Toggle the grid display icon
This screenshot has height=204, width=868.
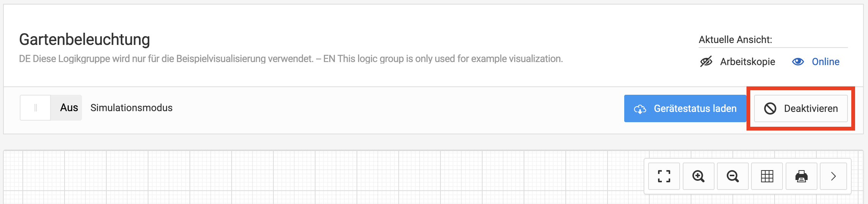click(x=767, y=176)
